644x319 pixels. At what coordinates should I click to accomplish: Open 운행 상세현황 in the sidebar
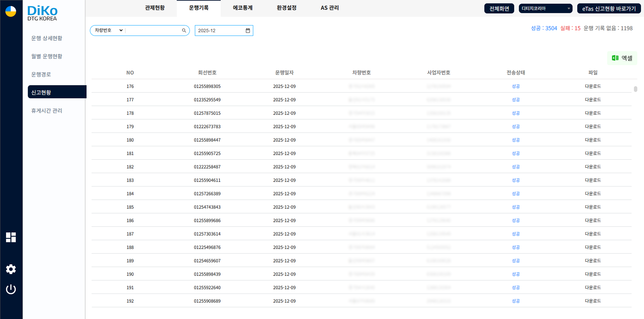pyautogui.click(x=47, y=38)
